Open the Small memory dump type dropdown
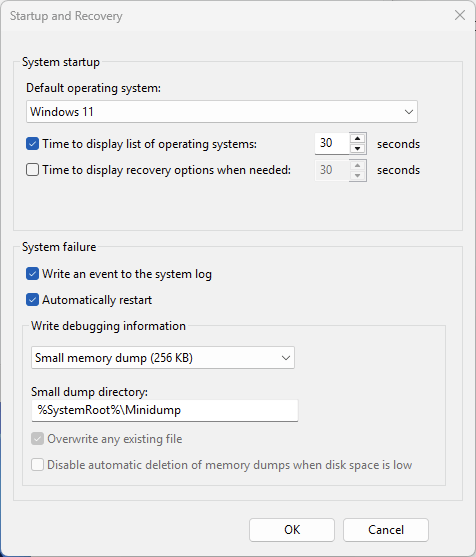The width and height of the screenshot is (476, 557). 163,358
